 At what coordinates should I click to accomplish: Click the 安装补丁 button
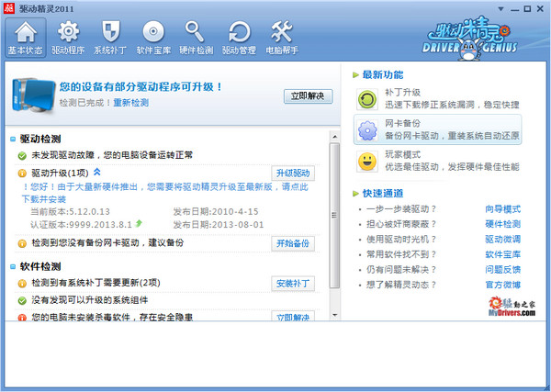(293, 284)
